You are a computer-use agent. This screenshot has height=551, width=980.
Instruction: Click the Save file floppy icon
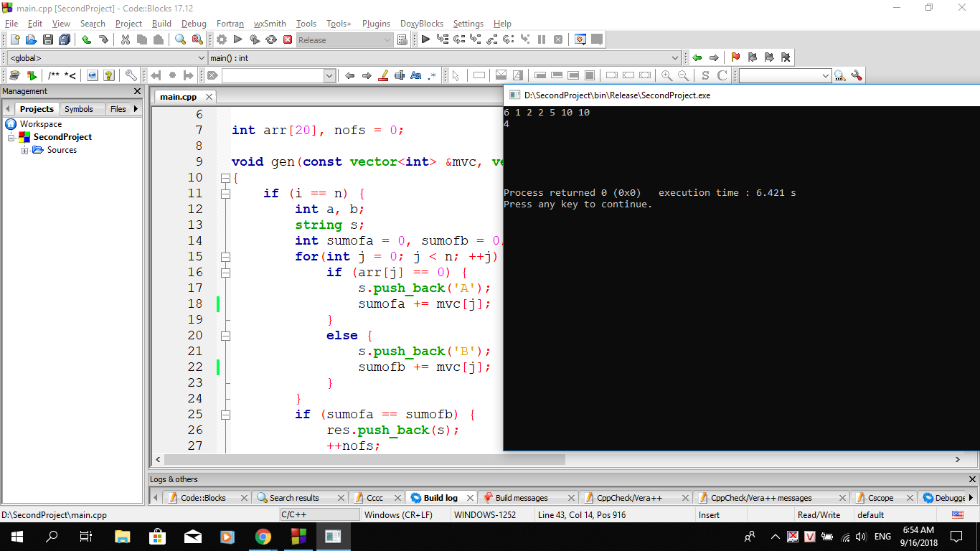pyautogui.click(x=48, y=40)
